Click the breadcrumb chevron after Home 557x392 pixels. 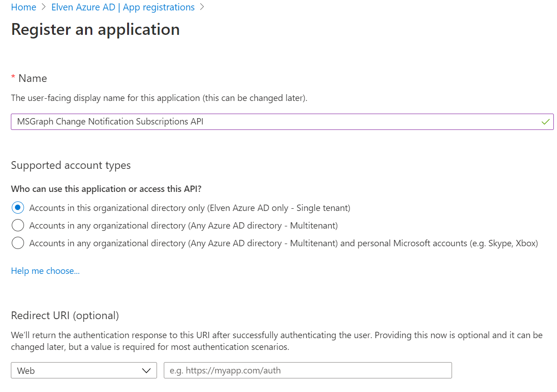click(x=44, y=7)
